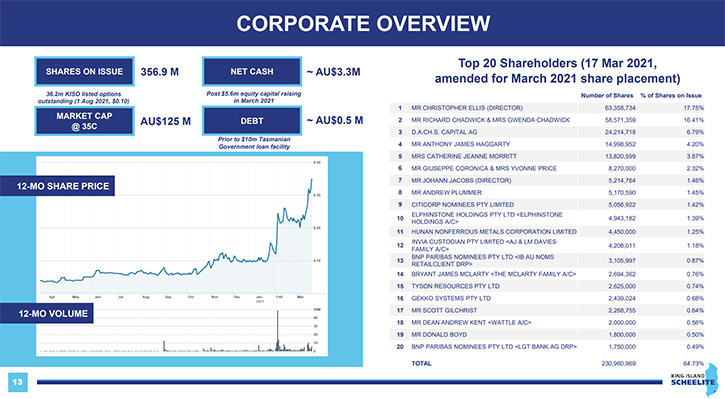Click the MARKET CAP @ 35C box

coord(84,121)
